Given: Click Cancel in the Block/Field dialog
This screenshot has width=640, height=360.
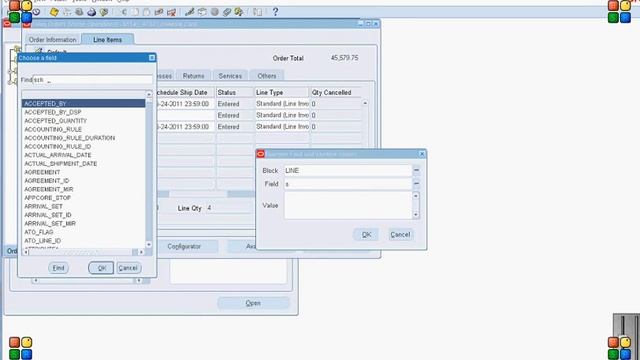Looking at the screenshot, I should [x=400, y=235].
